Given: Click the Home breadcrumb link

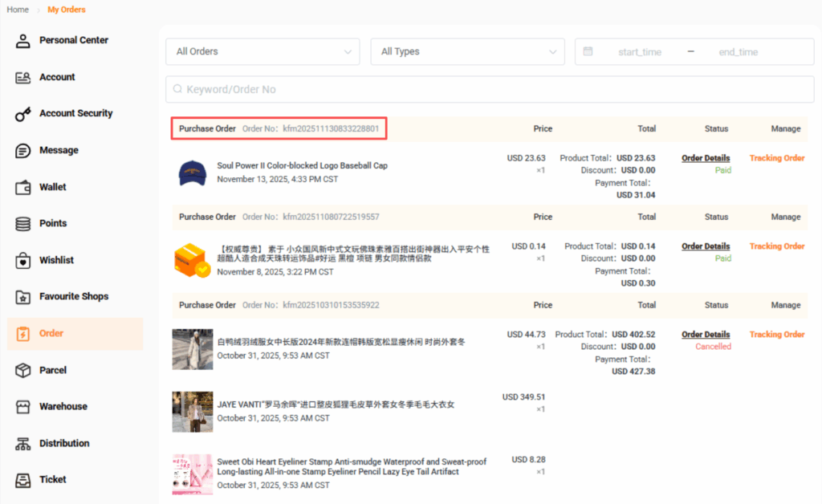Looking at the screenshot, I should pos(18,10).
